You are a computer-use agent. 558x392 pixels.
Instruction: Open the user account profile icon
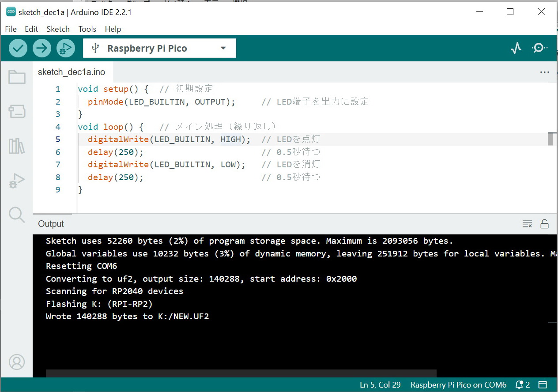coord(17,362)
